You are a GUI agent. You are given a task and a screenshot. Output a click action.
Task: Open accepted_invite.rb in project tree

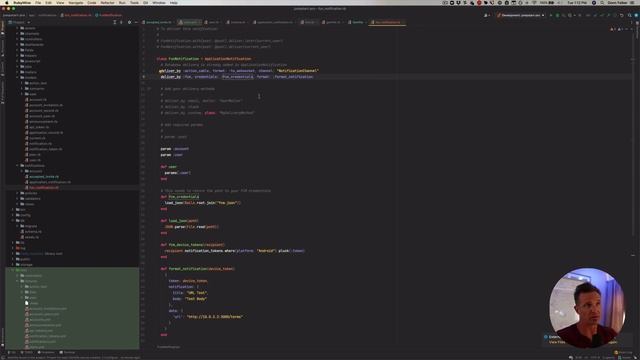point(43,176)
